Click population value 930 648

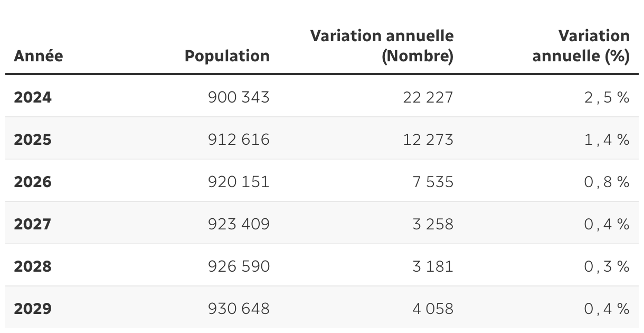pos(239,309)
